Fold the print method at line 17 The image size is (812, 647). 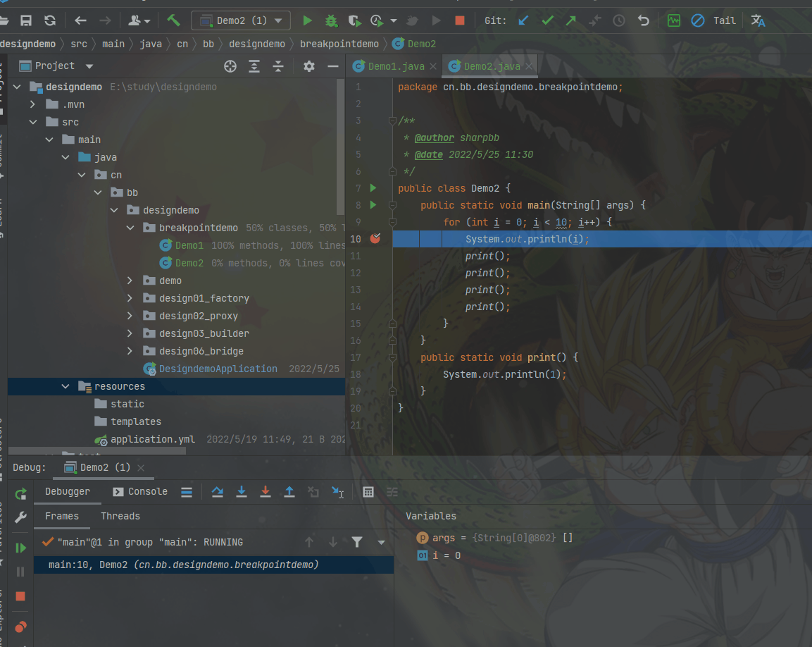pos(392,357)
